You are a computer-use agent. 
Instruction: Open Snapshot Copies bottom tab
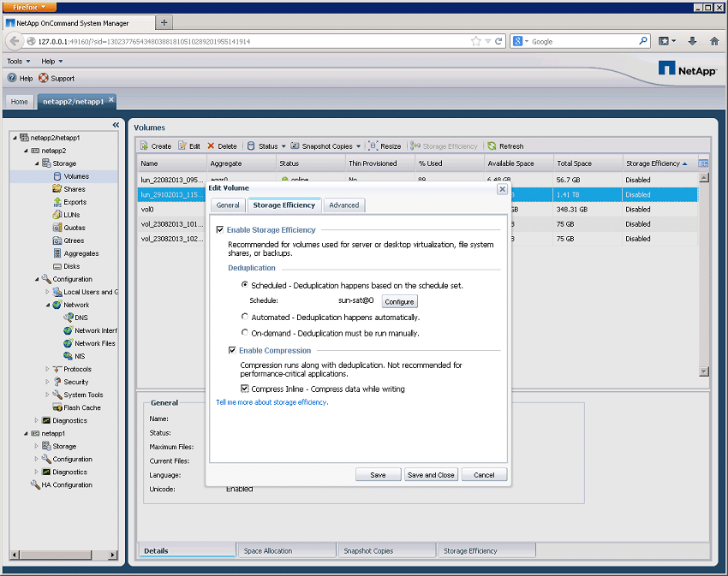pyautogui.click(x=385, y=551)
